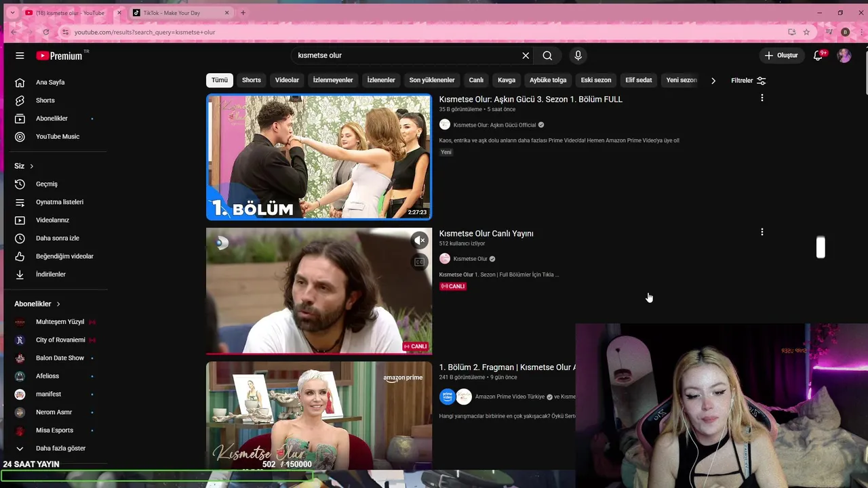Open 1. Bölüm 2. Fragman title

(x=507, y=367)
